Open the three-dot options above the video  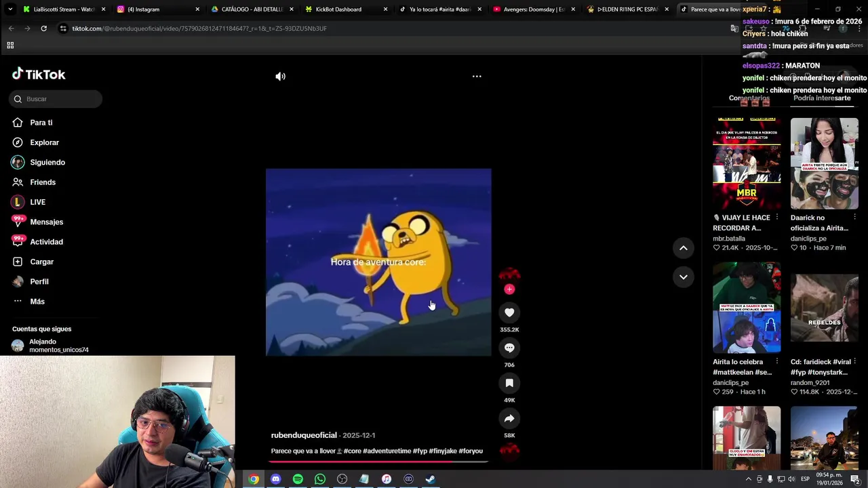click(x=477, y=77)
